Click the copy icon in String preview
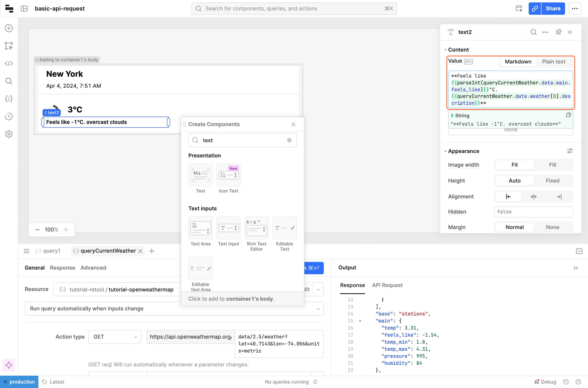This screenshot has height=388, width=588. pos(568,115)
